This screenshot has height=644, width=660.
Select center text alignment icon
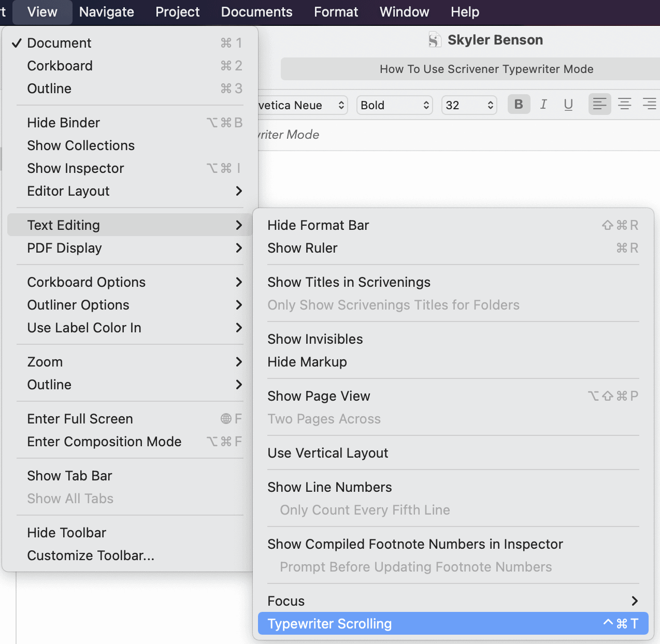click(624, 105)
